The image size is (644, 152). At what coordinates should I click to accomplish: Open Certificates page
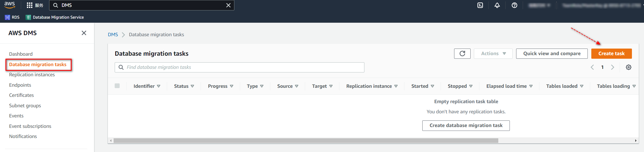[x=21, y=95]
